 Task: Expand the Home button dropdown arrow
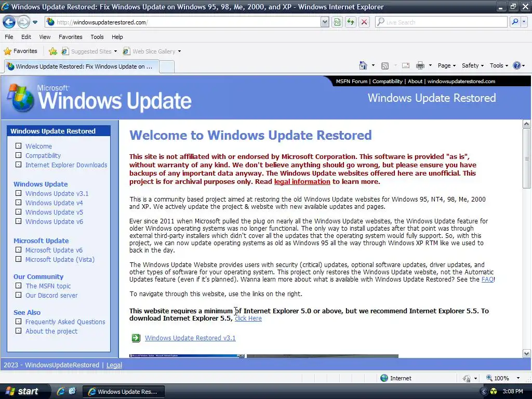click(373, 65)
